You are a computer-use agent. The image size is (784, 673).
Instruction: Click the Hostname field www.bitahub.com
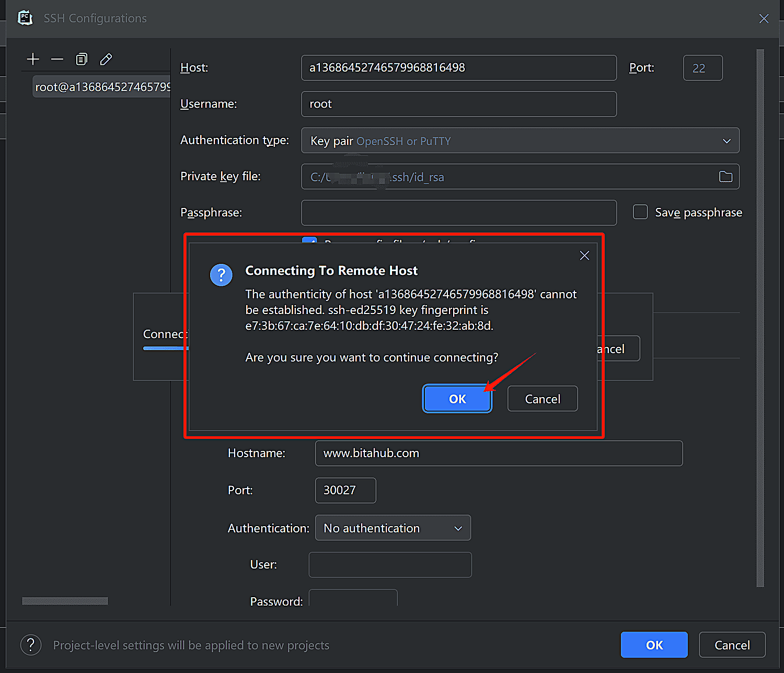pyautogui.click(x=499, y=453)
